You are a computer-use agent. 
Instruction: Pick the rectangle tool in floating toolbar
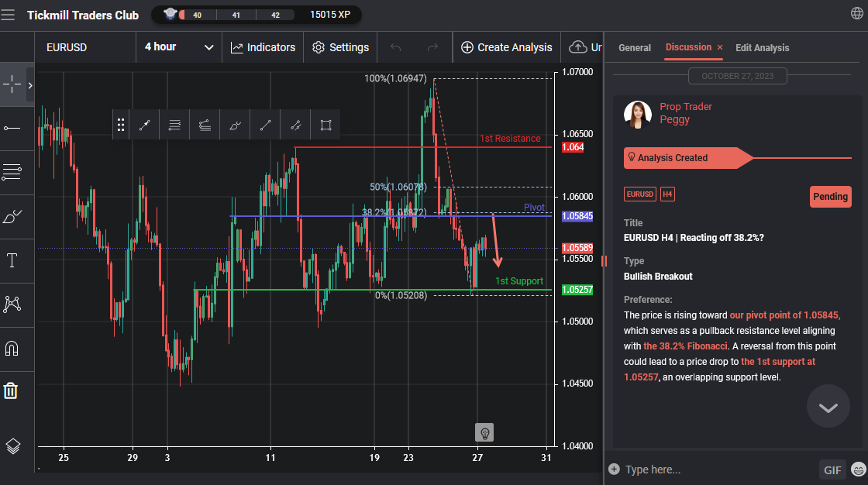pos(326,126)
